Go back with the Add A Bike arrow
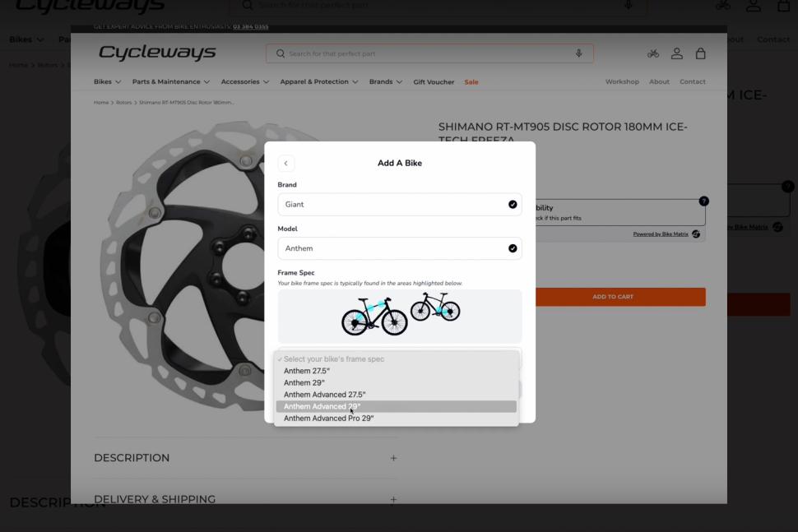The image size is (798, 532). click(x=286, y=164)
